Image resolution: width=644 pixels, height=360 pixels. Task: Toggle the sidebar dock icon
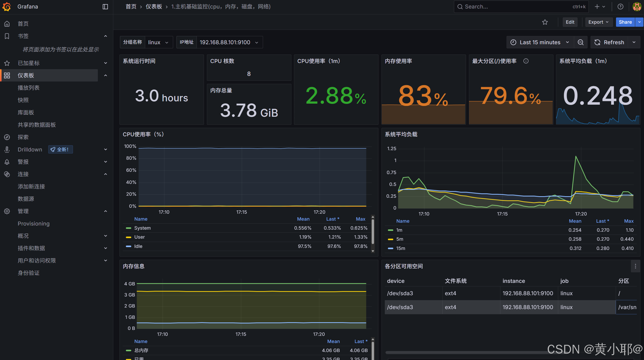point(105,7)
